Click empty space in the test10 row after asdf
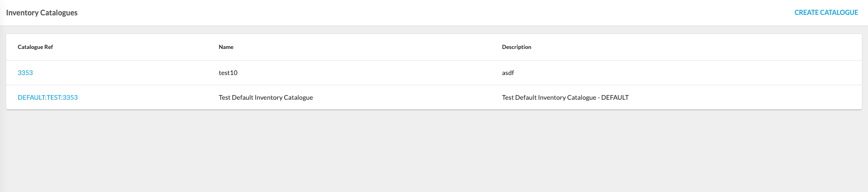This screenshot has width=868, height=192. (700, 73)
